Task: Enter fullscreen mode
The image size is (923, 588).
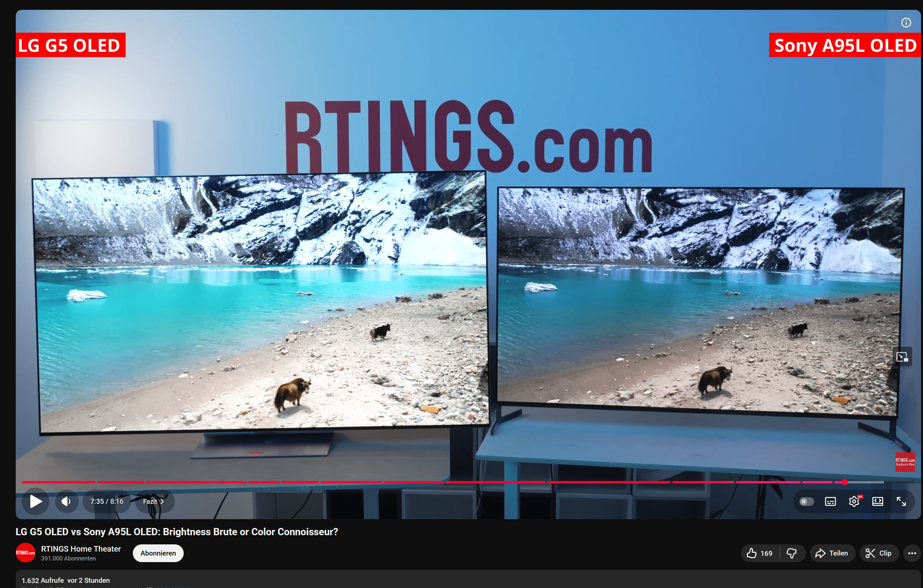Action: (901, 501)
